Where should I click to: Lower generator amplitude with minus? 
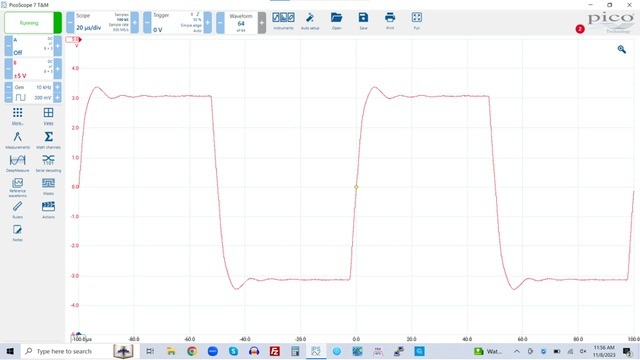pos(8,98)
